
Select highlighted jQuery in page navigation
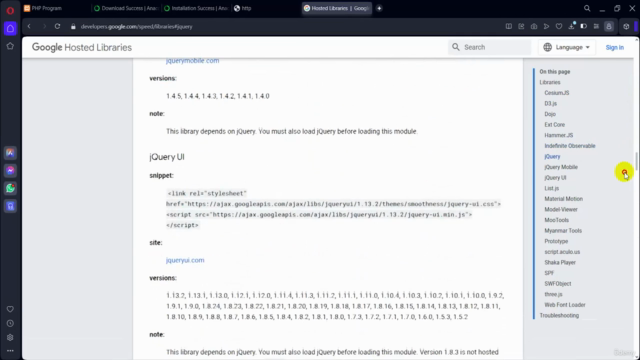[552, 156]
